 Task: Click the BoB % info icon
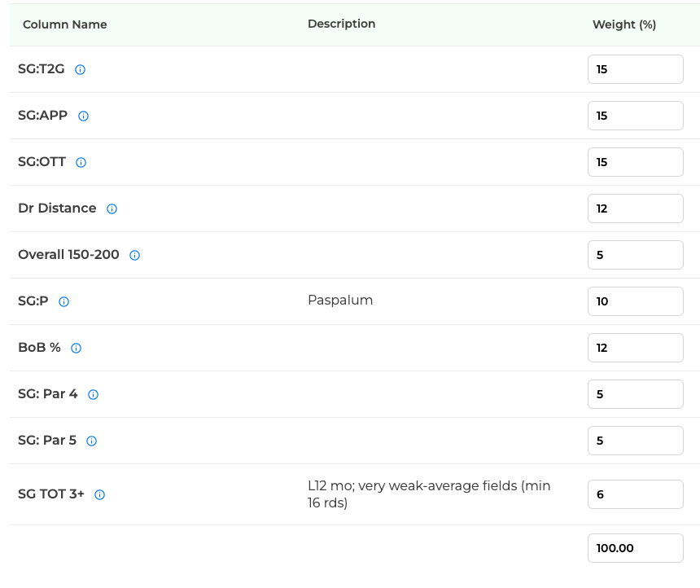[x=77, y=348]
